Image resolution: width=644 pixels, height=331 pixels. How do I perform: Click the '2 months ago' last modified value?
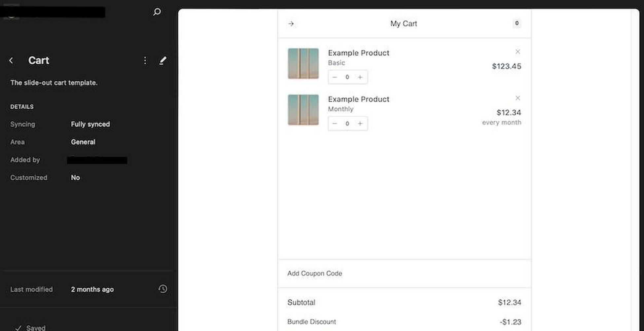point(92,289)
